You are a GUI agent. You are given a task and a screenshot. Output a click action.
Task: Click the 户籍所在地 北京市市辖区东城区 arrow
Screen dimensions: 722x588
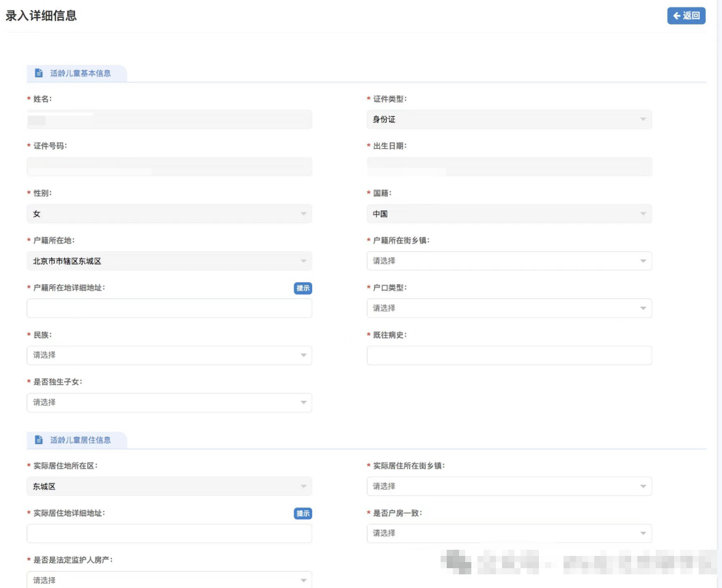[303, 261]
